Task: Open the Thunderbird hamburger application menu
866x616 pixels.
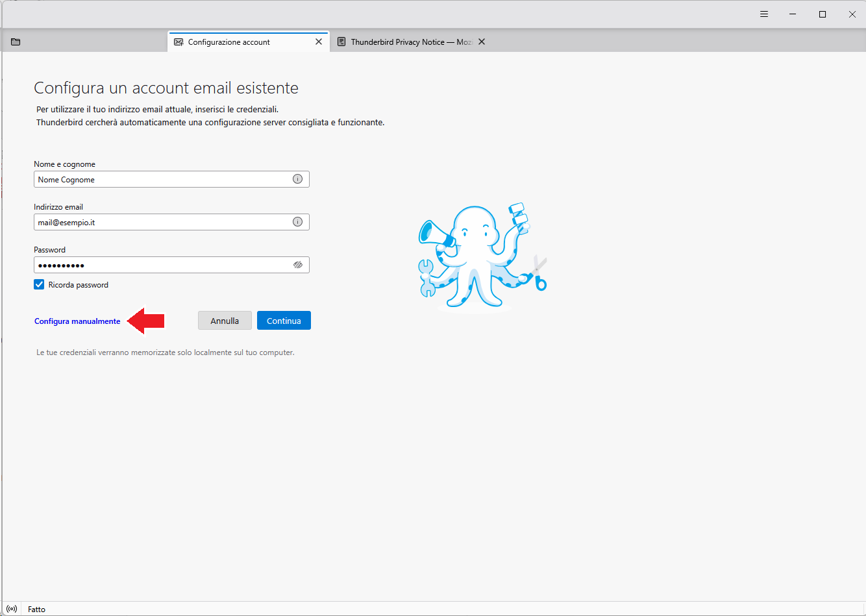Action: pos(764,14)
